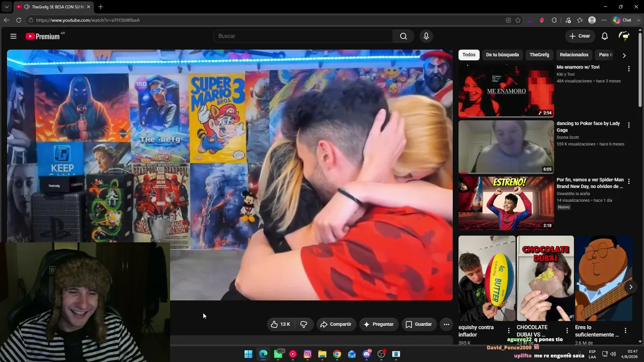Open the Poker face dancing video thumbnail
Image resolution: width=644 pixels, height=362 pixels.
[506, 147]
